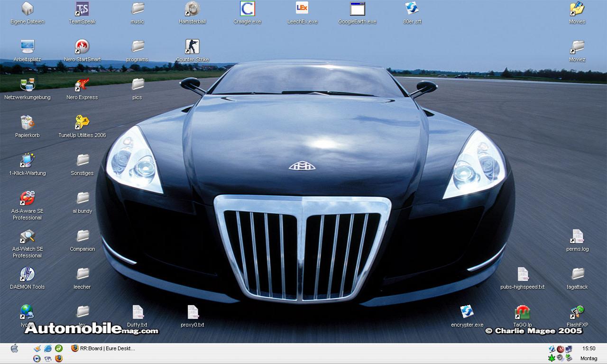Open the Apple logo start menu
607x364 pixels.
click(x=14, y=349)
